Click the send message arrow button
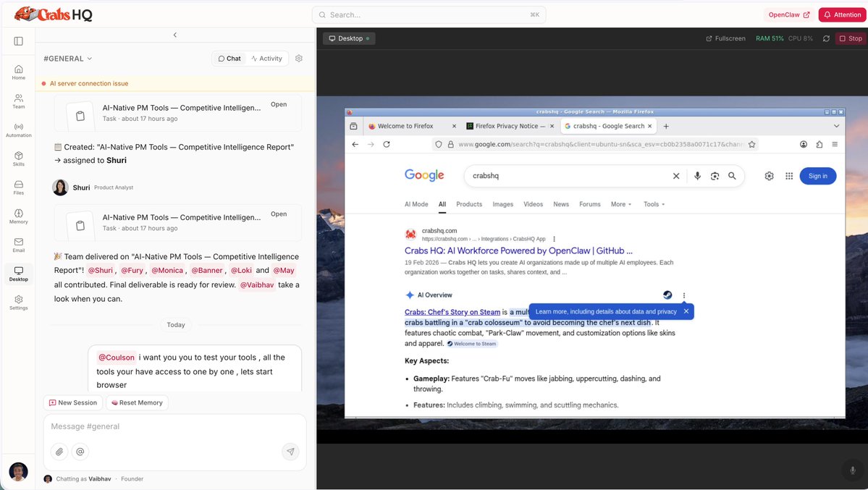This screenshot has height=490, width=868. coord(290,452)
